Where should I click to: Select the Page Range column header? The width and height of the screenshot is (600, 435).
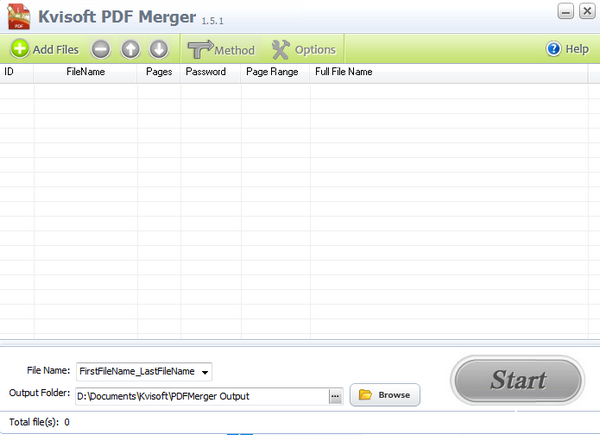[x=272, y=72]
